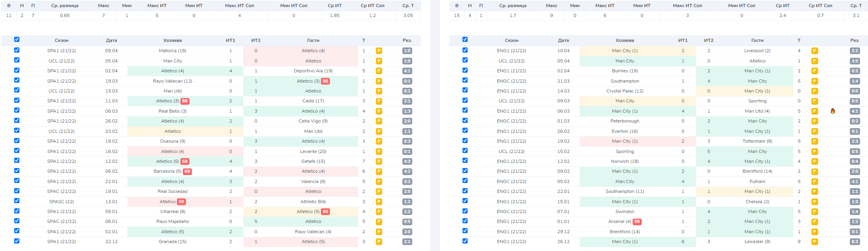Click the Osasuna (9) team name
The image size is (868, 251).
pyautogui.click(x=172, y=141)
